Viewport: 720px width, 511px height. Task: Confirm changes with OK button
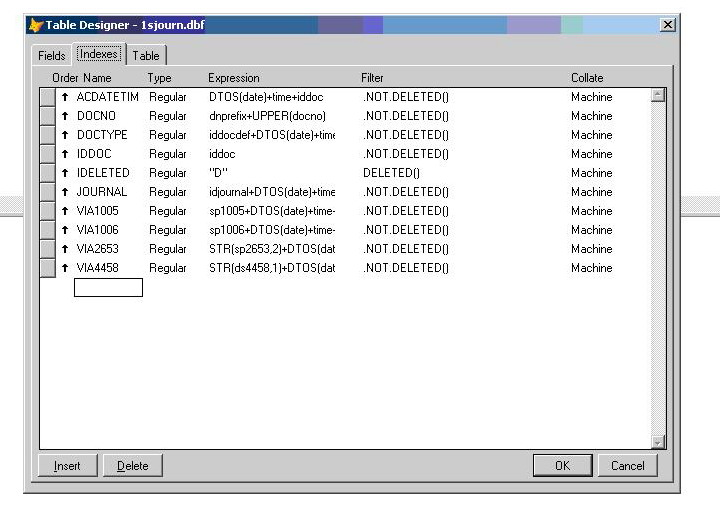[562, 466]
